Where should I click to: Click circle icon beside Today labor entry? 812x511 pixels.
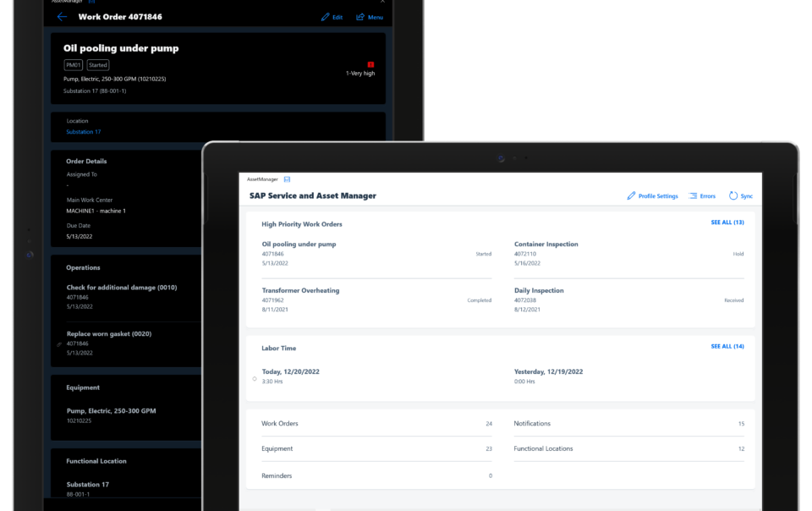click(x=255, y=378)
